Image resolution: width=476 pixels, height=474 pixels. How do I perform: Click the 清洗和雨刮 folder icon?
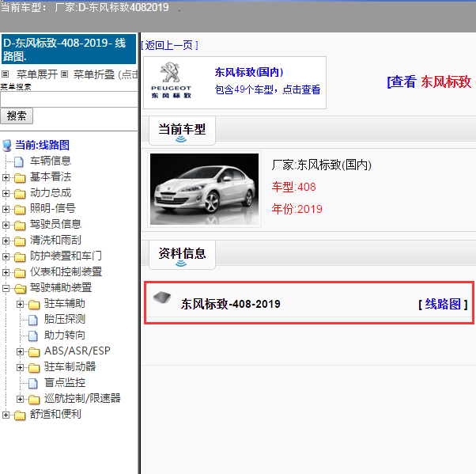click(20, 241)
